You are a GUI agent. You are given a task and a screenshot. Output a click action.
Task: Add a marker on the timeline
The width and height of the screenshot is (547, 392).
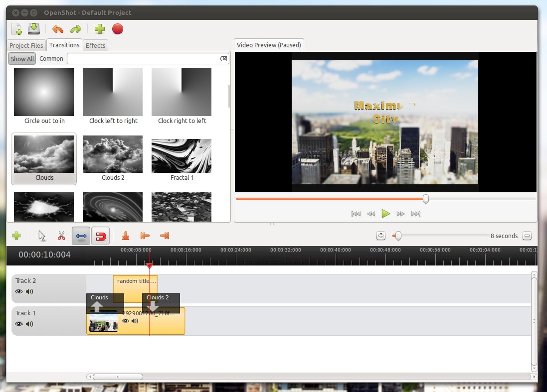pyautogui.click(x=126, y=236)
